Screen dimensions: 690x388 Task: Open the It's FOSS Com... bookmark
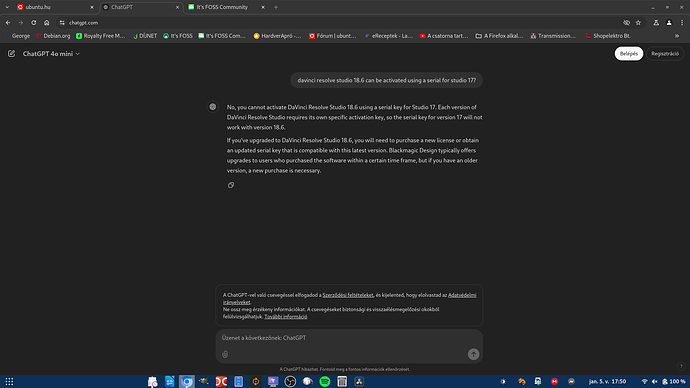tap(222, 36)
